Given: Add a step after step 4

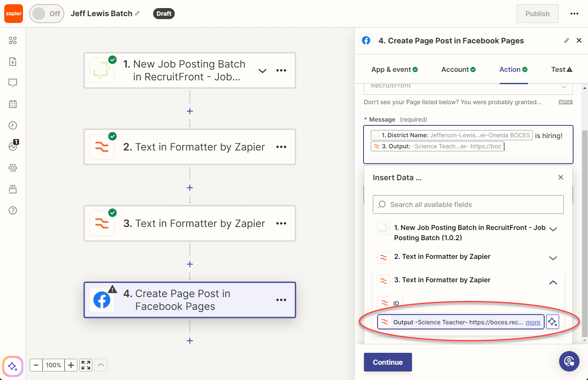Looking at the screenshot, I should point(190,340).
